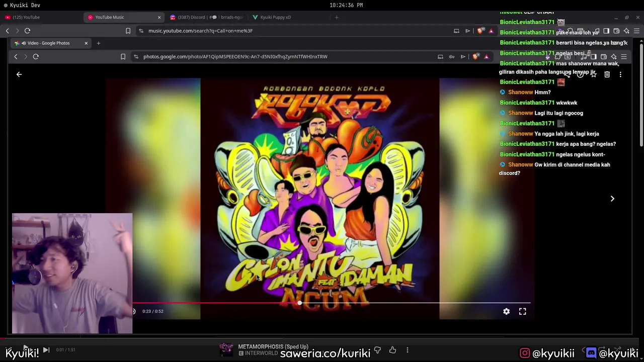Seek using the video progress bar handle
Viewport: 644px width, 362px height.
click(x=299, y=303)
